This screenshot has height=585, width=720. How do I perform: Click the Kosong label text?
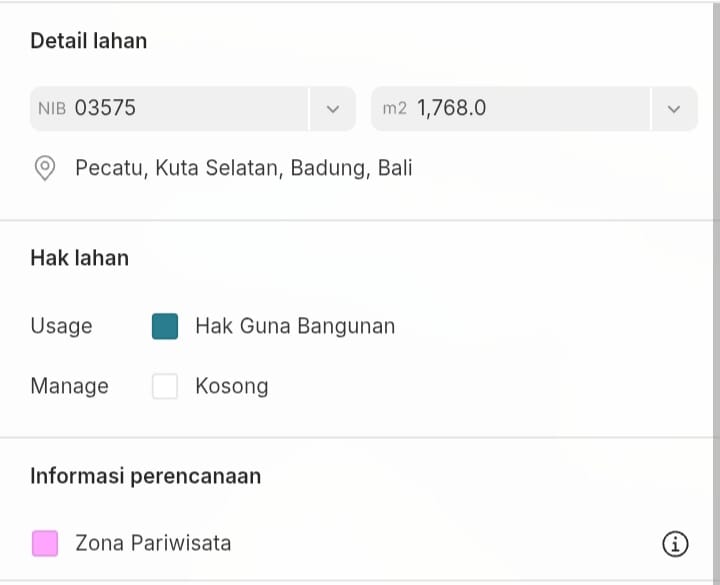click(x=232, y=386)
